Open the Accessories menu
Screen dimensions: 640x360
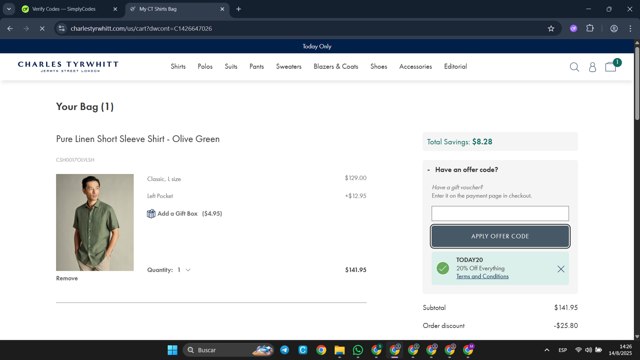(416, 67)
